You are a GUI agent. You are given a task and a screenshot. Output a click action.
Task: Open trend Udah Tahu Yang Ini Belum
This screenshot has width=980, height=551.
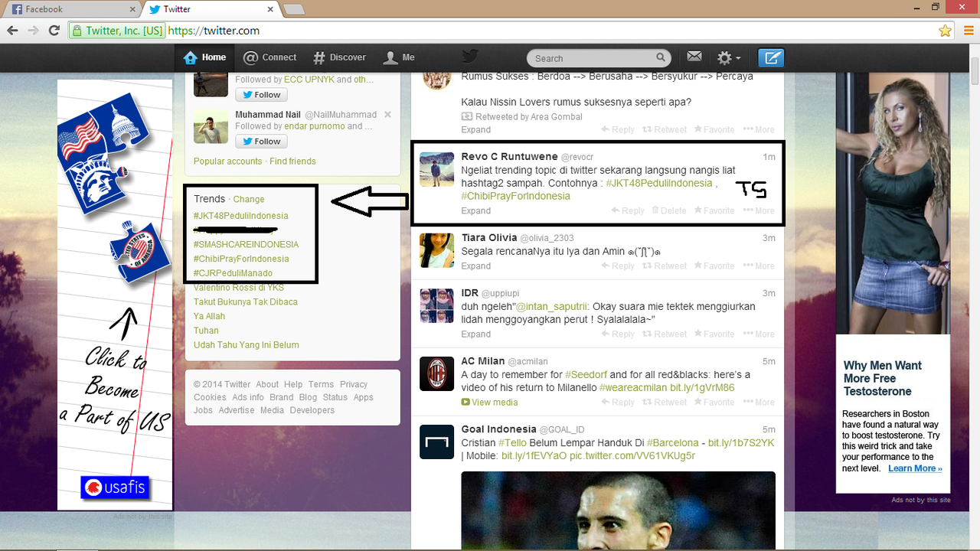coord(247,345)
